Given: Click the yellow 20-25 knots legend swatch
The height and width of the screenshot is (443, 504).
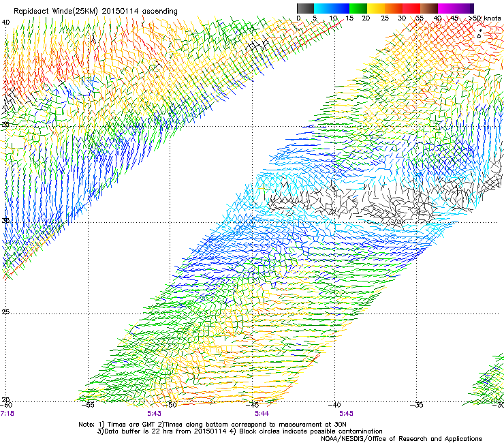Looking at the screenshot, I should click(x=376, y=8).
